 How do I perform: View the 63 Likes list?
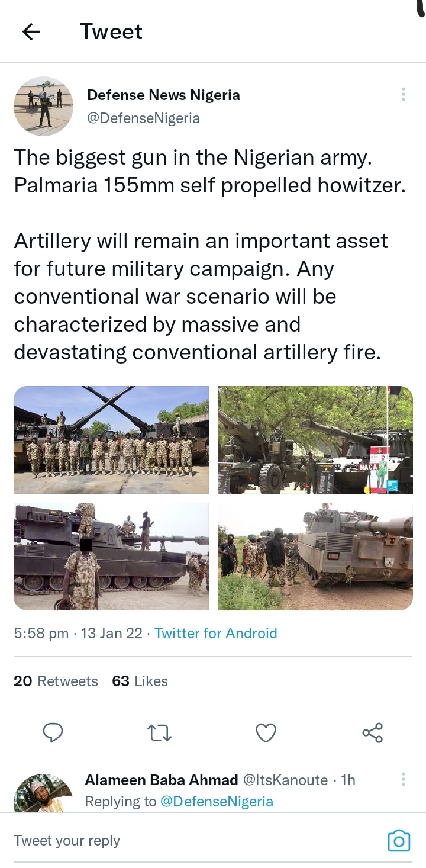tap(140, 681)
